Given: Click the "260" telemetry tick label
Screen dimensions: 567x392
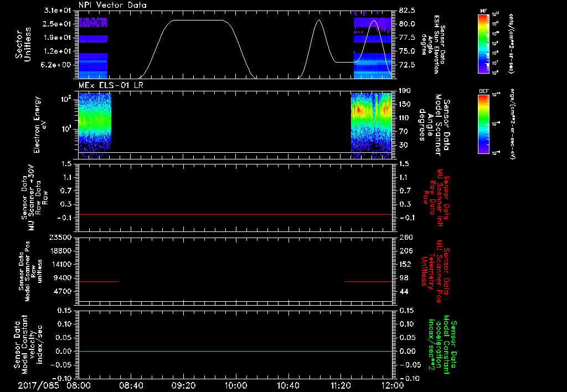Looking at the screenshot, I should [x=405, y=237].
